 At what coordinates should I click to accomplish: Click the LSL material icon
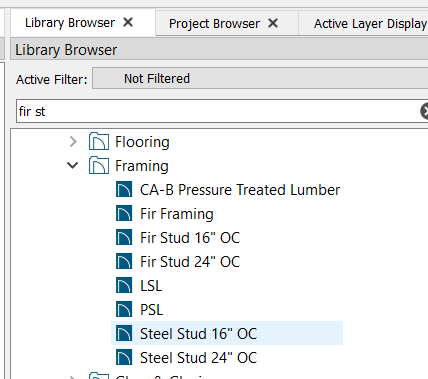[124, 286]
